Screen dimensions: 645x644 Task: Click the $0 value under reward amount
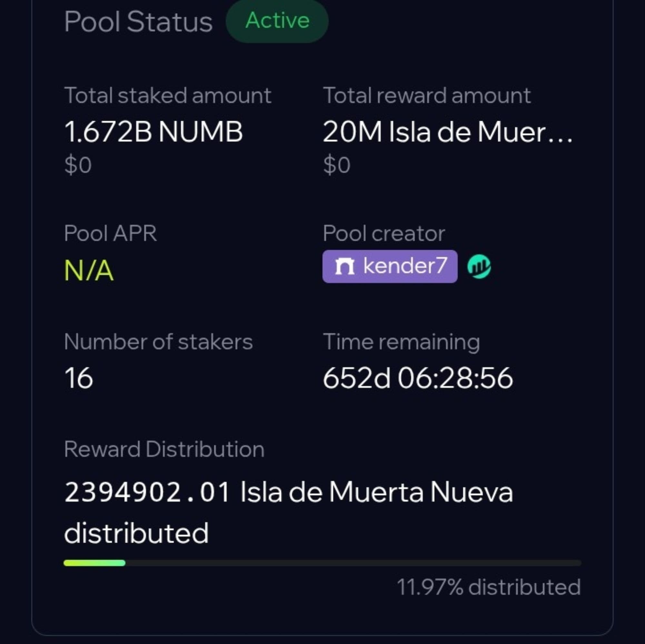click(336, 165)
